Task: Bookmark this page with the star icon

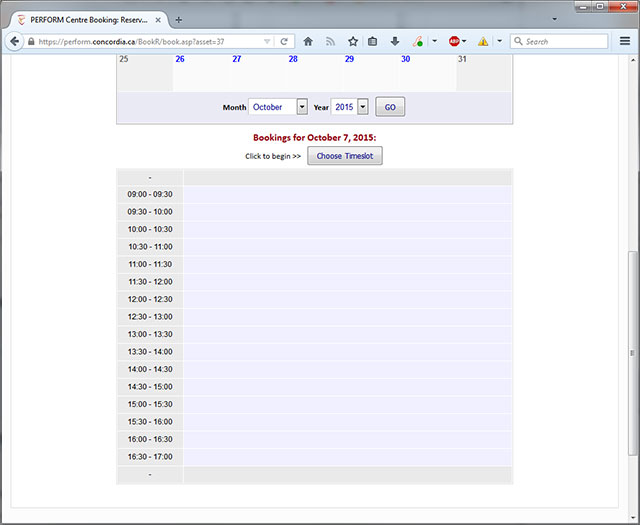Action: (352, 42)
